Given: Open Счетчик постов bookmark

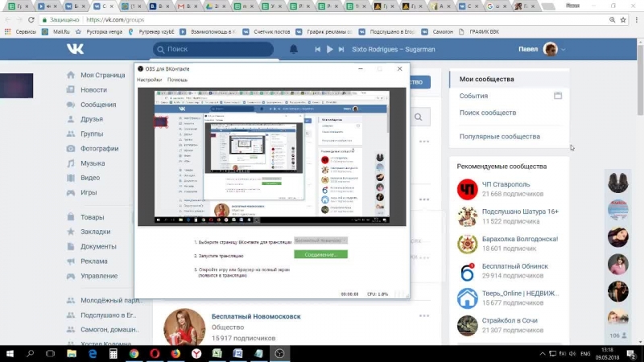Looking at the screenshot, I should tap(266, 31).
